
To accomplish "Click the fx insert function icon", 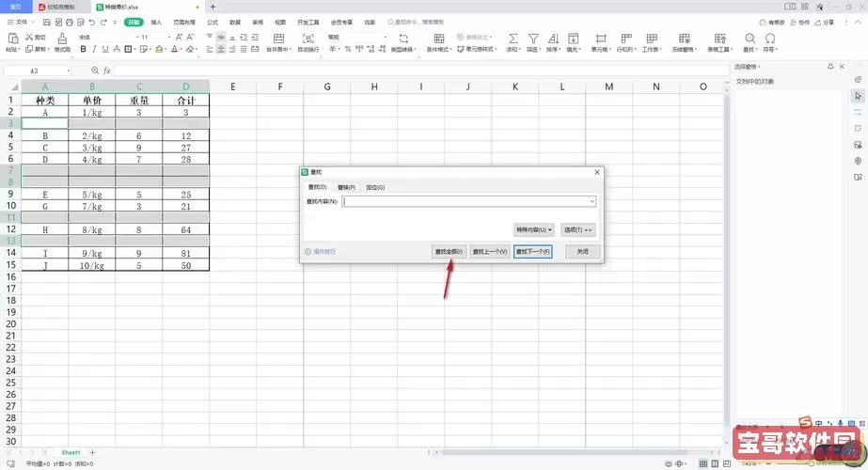I will (107, 70).
